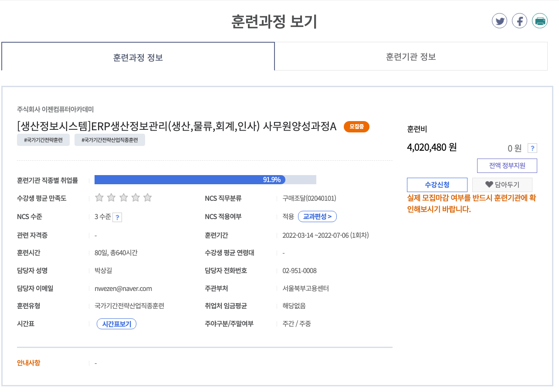Select the fourth satisfaction star
559x392 pixels.
pyautogui.click(x=136, y=198)
